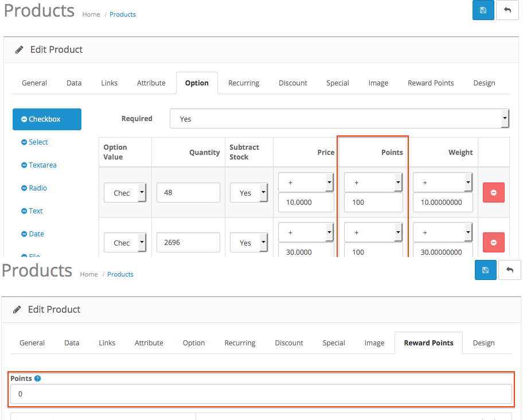
Task: Open points prefix dropdown in second option row
Action: (x=373, y=232)
